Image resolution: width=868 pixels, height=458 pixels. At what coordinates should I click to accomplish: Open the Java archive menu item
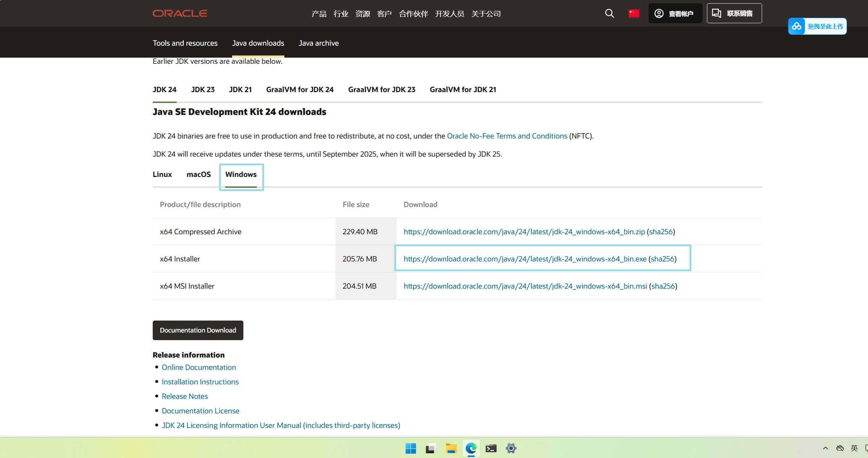[x=318, y=43]
